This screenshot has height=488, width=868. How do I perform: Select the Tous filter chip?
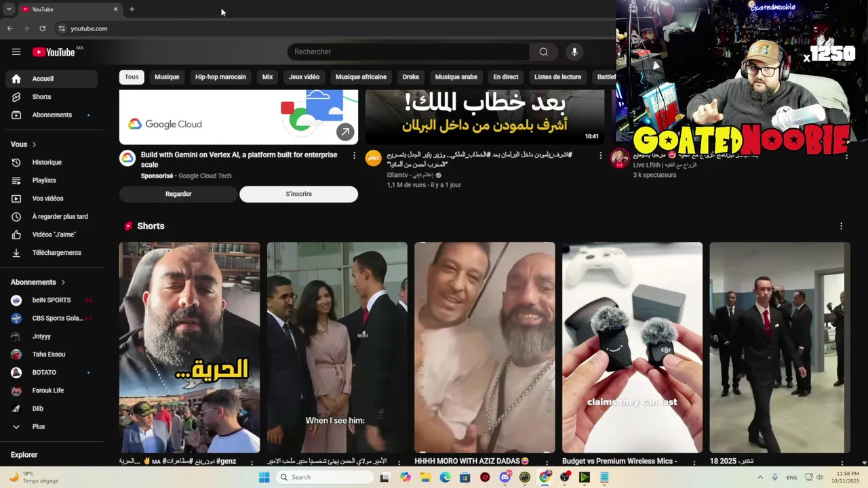(x=132, y=77)
